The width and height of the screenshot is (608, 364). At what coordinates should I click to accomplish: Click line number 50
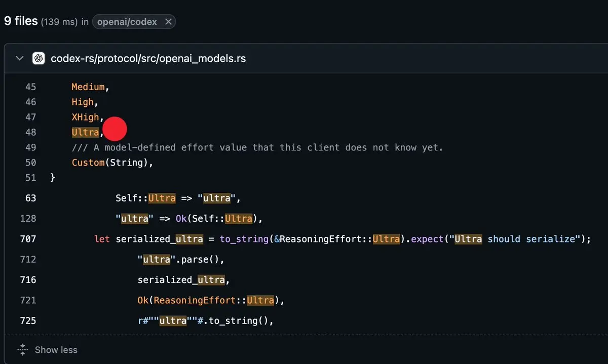(30, 163)
